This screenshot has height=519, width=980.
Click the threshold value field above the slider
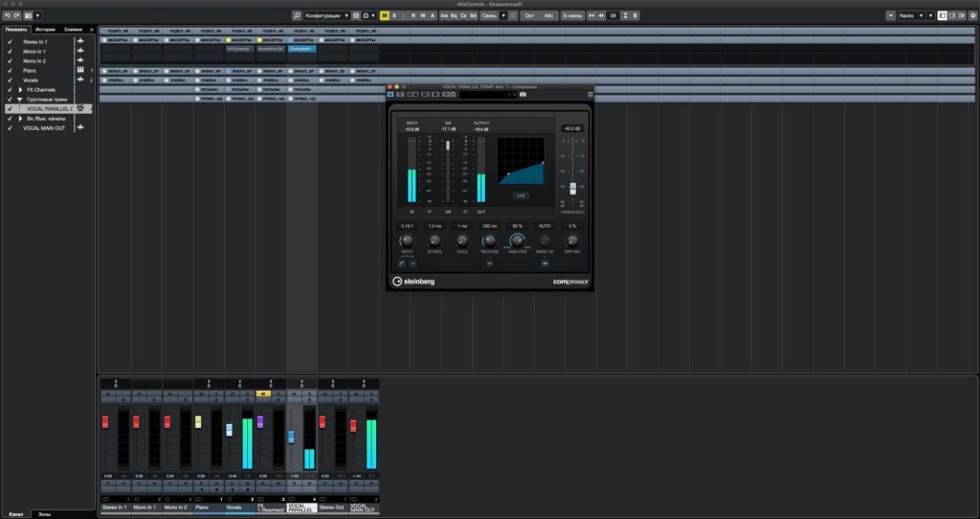pyautogui.click(x=571, y=128)
